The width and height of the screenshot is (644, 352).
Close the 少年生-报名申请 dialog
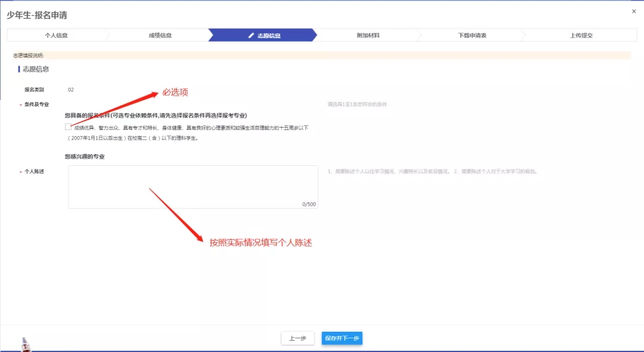[x=633, y=11]
